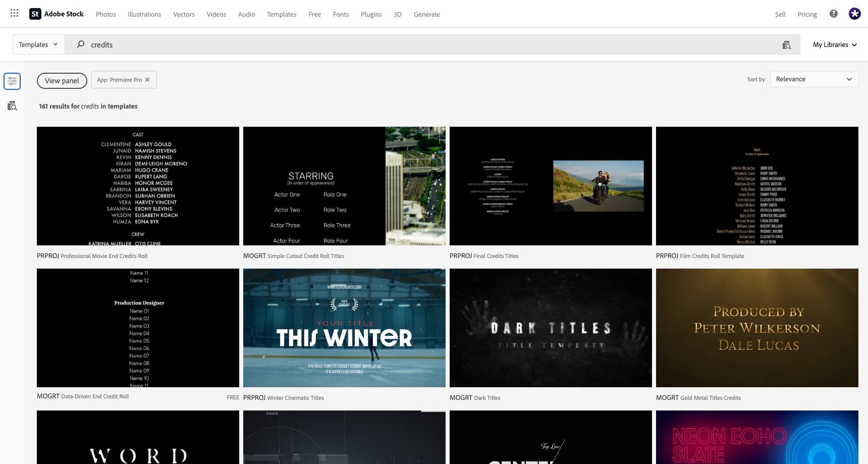Click Gold Metal Titles Credits caption
This screenshot has height=464, width=868.
click(x=711, y=398)
